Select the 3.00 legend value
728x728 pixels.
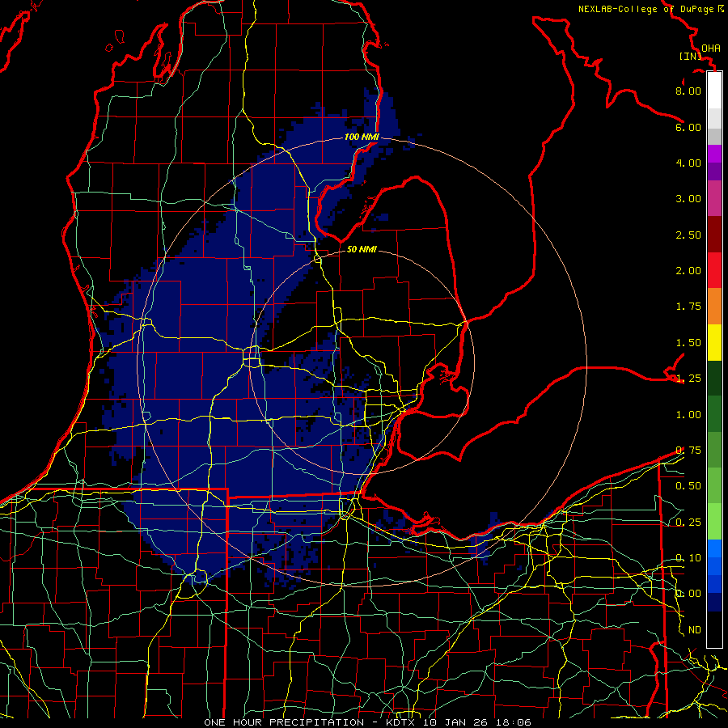pyautogui.click(x=688, y=199)
